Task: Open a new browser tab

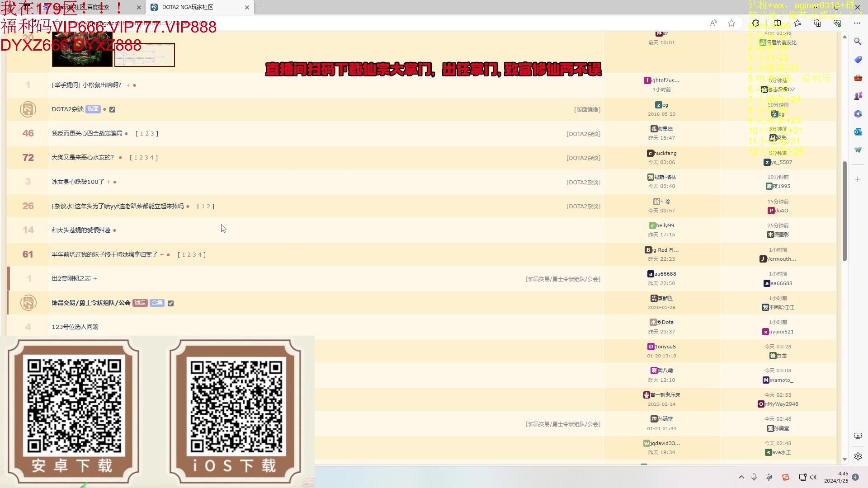Action: (x=262, y=7)
